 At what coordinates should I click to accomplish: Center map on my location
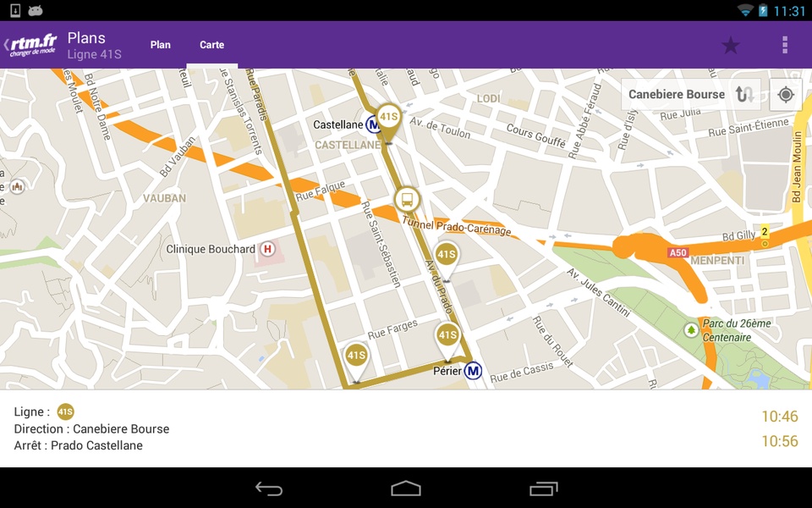point(786,94)
